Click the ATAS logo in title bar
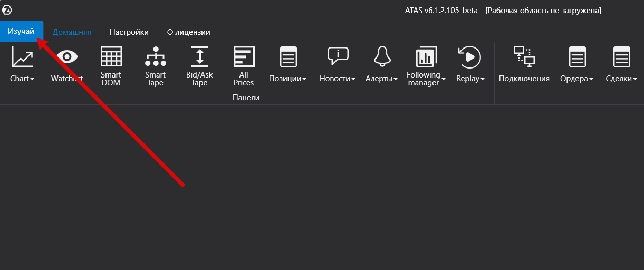The width and height of the screenshot is (644, 270). pos(7,10)
